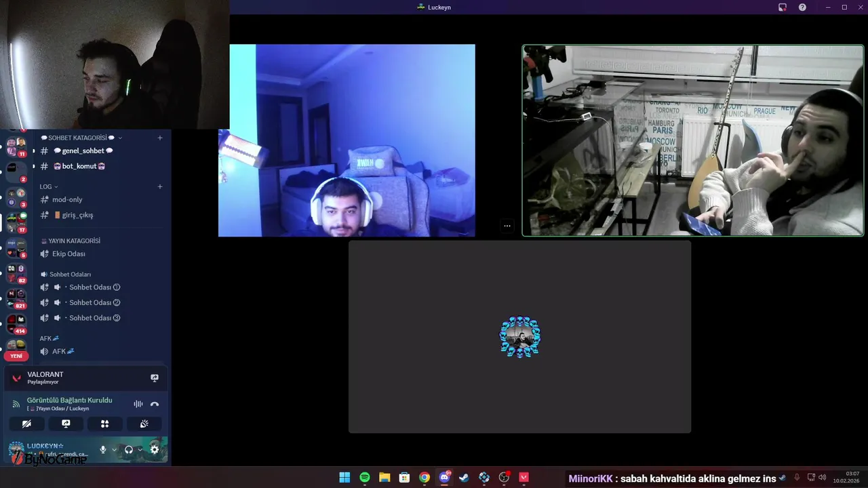Open the pop-out icon in the title bar
This screenshot has width=868, height=488.
click(x=782, y=7)
